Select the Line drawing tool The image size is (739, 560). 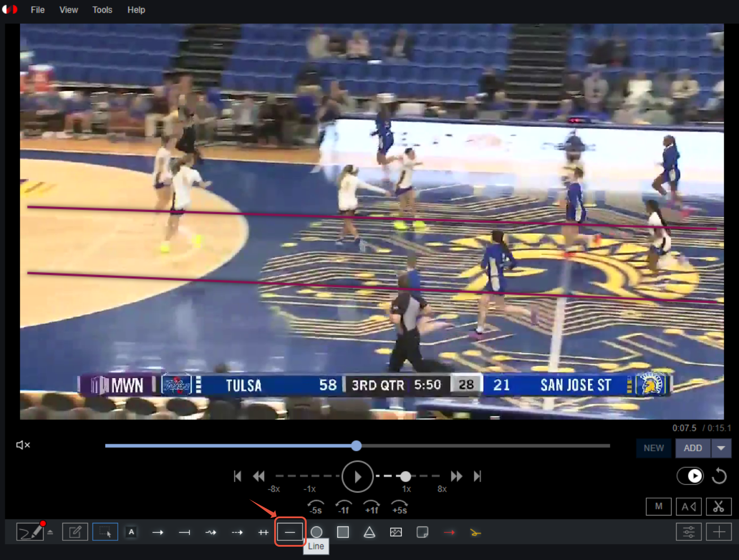[x=290, y=532]
